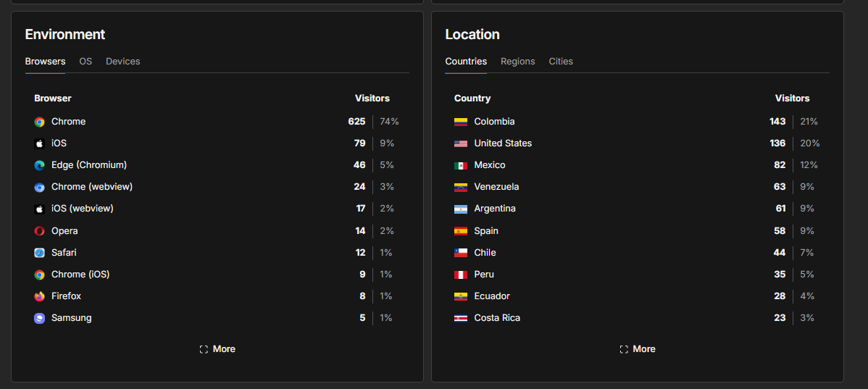The height and width of the screenshot is (389, 868).
Task: Click the Safari compass icon
Action: pos(39,253)
